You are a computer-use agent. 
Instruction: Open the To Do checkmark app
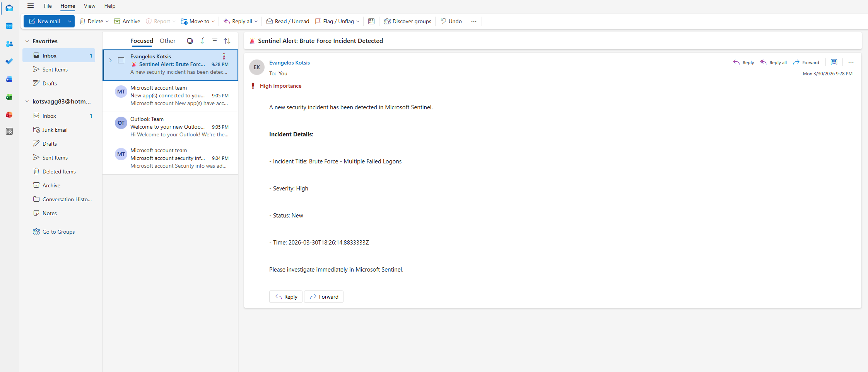[x=9, y=61]
